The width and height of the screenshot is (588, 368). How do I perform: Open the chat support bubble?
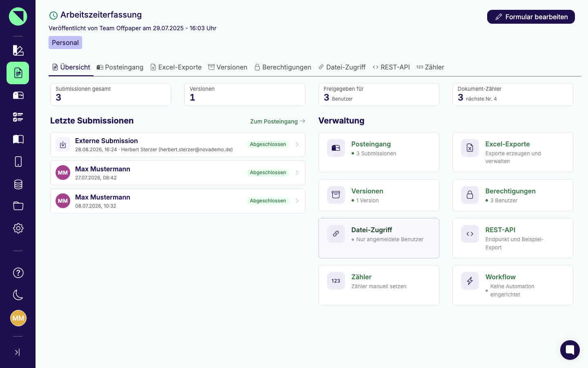click(570, 350)
